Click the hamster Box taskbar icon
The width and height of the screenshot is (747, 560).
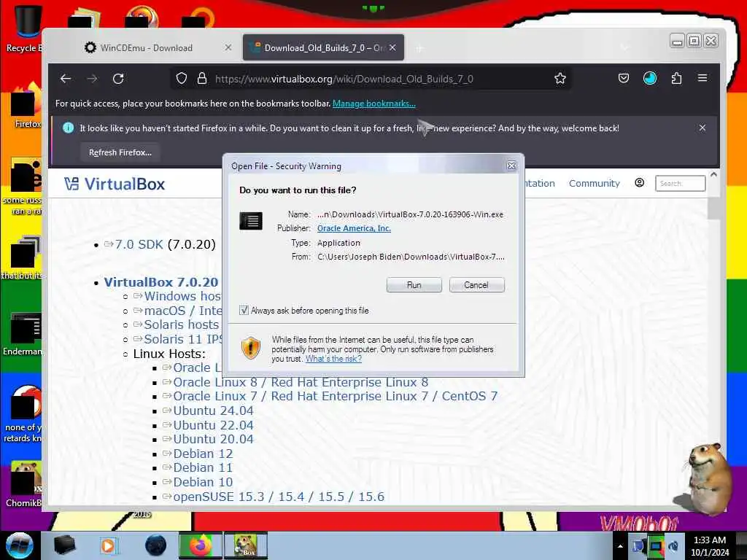[246, 545]
